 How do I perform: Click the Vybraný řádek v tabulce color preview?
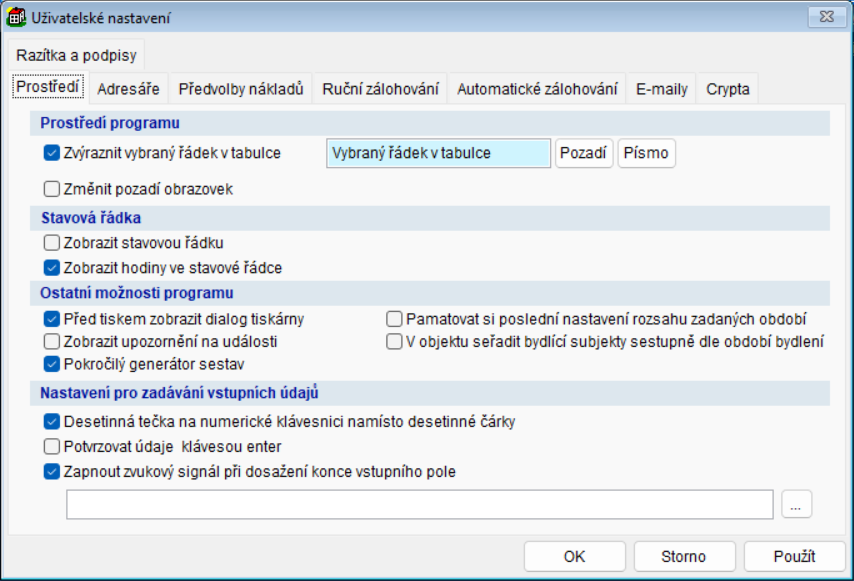[438, 154]
